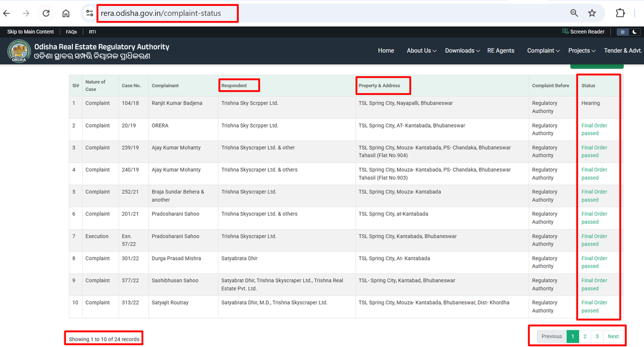Click the Case No. column header

pyautogui.click(x=131, y=85)
